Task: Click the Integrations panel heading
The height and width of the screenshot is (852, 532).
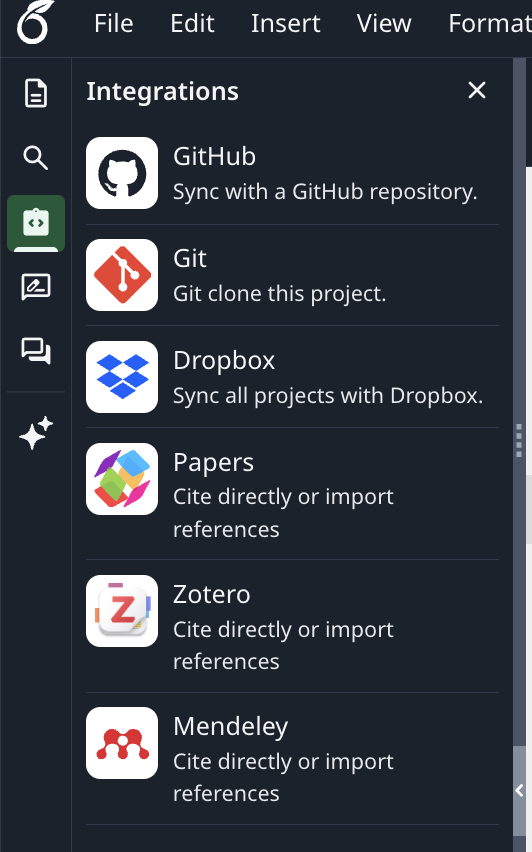Action: [x=162, y=91]
